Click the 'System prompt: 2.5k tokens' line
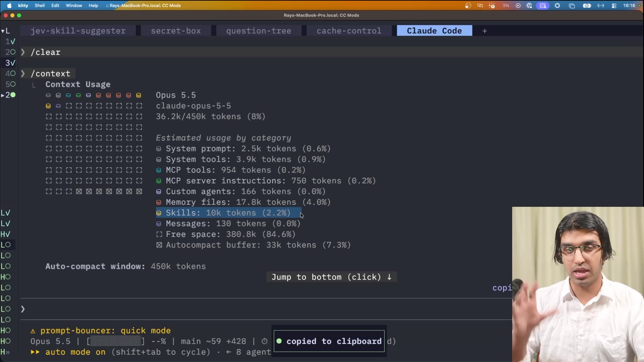The width and height of the screenshot is (644, 362). (243, 148)
